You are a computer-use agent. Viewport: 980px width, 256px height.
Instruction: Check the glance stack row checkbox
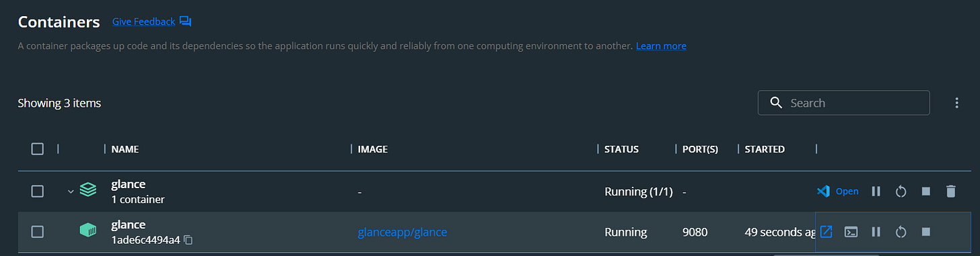coord(38,191)
